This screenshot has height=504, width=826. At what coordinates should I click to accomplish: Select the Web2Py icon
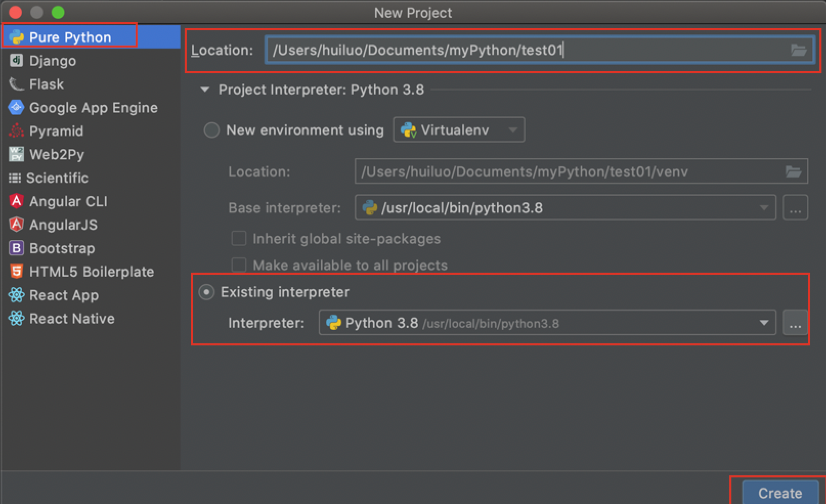[16, 155]
